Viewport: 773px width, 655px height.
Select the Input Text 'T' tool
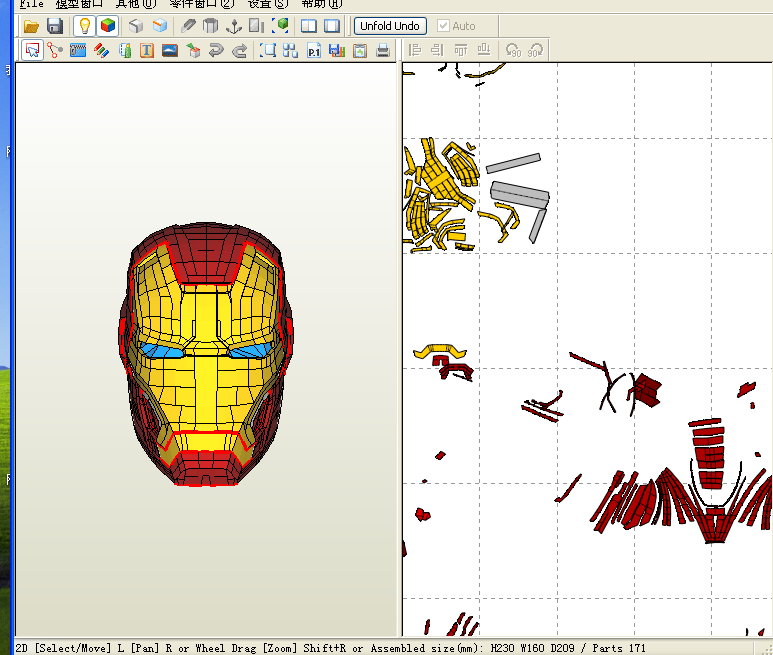147,50
